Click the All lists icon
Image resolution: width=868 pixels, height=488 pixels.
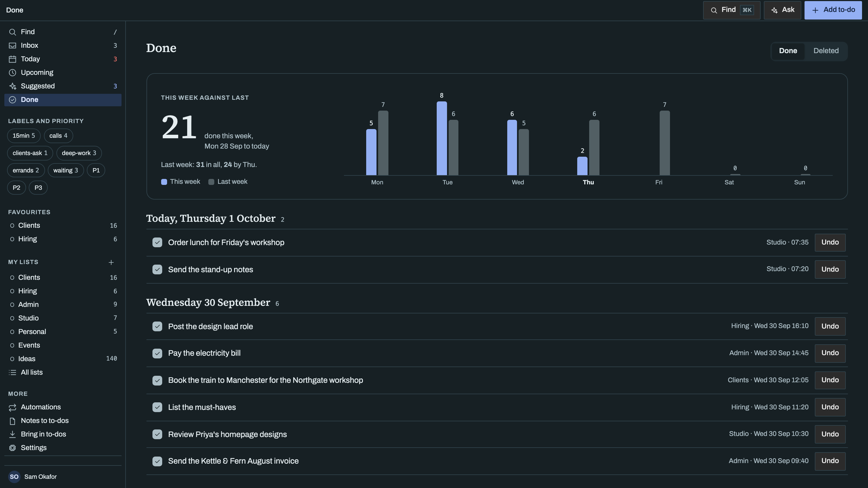pos(12,373)
